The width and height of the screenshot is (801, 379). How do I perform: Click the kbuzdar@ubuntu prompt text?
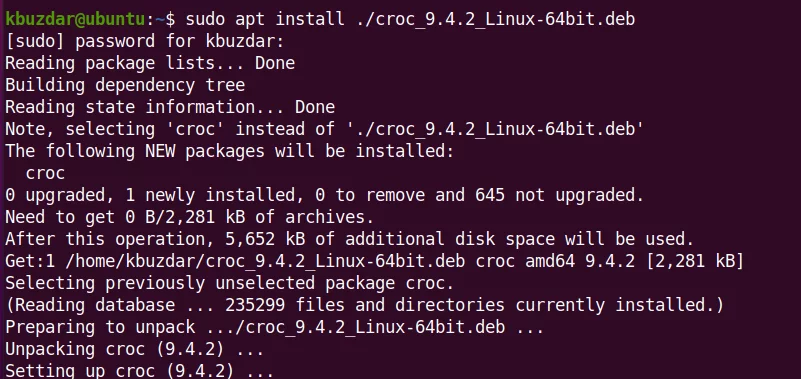click(76, 19)
